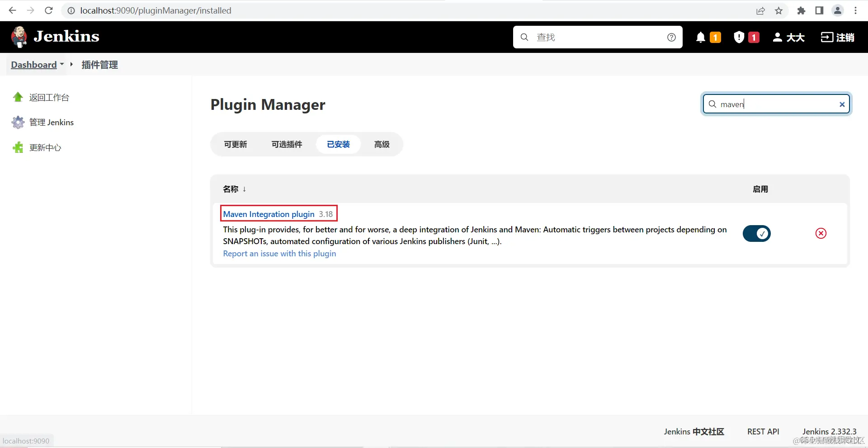This screenshot has width=868, height=448.
Task: Click the search help question mark icon
Action: pyautogui.click(x=671, y=37)
